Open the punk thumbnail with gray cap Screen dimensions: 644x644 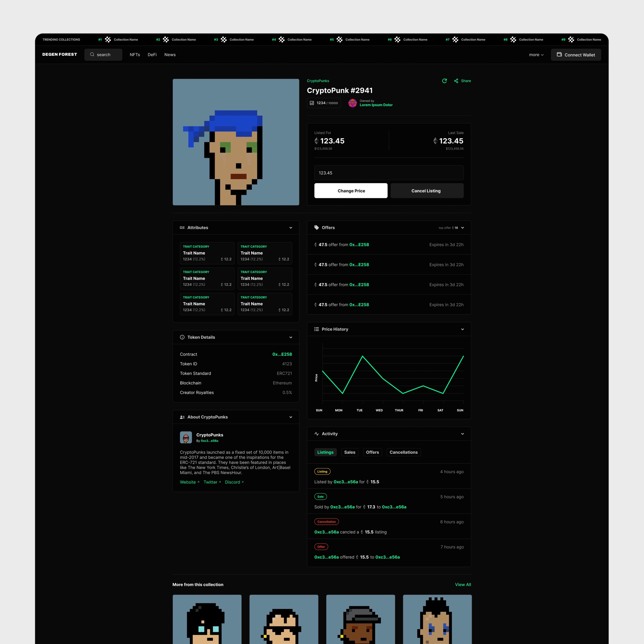tap(361, 619)
